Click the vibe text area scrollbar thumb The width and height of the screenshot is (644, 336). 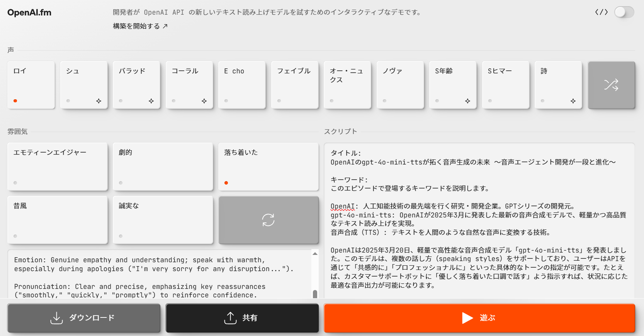click(315, 294)
